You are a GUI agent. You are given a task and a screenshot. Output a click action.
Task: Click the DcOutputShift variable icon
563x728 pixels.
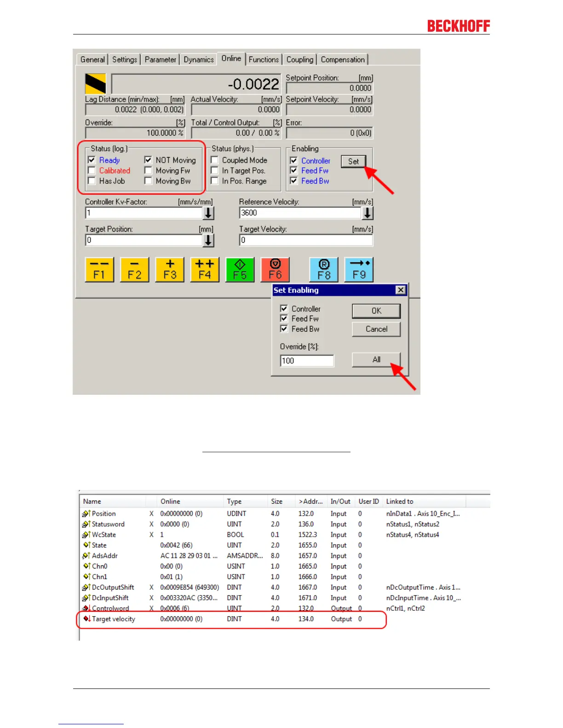click(86, 587)
